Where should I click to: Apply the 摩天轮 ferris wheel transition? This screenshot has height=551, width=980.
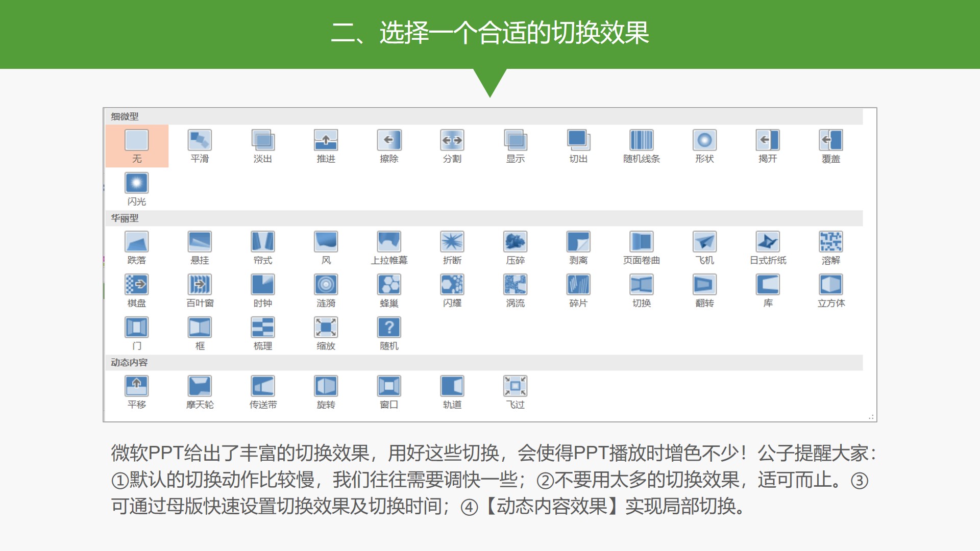coord(200,392)
